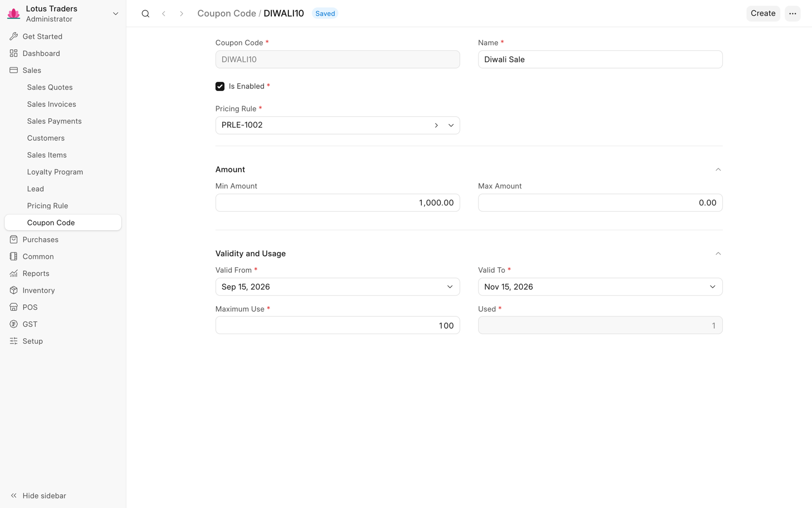Toggle the Is Enabled checkbox
This screenshot has width=812, height=508.
coord(220,86)
